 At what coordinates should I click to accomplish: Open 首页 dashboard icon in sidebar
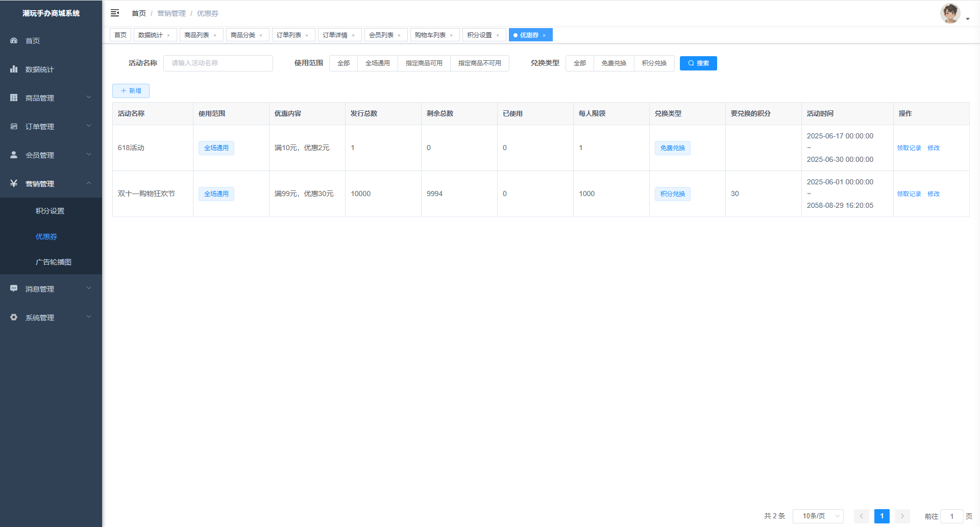click(14, 40)
